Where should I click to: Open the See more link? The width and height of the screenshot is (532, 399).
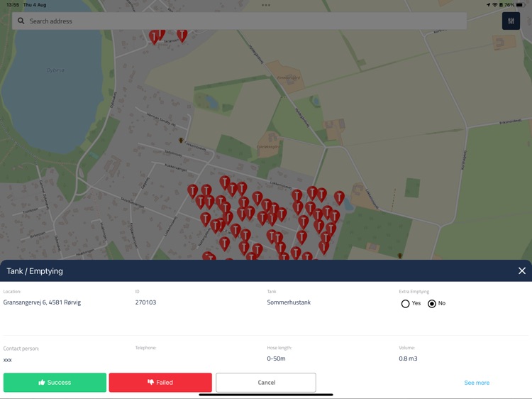pos(477,383)
